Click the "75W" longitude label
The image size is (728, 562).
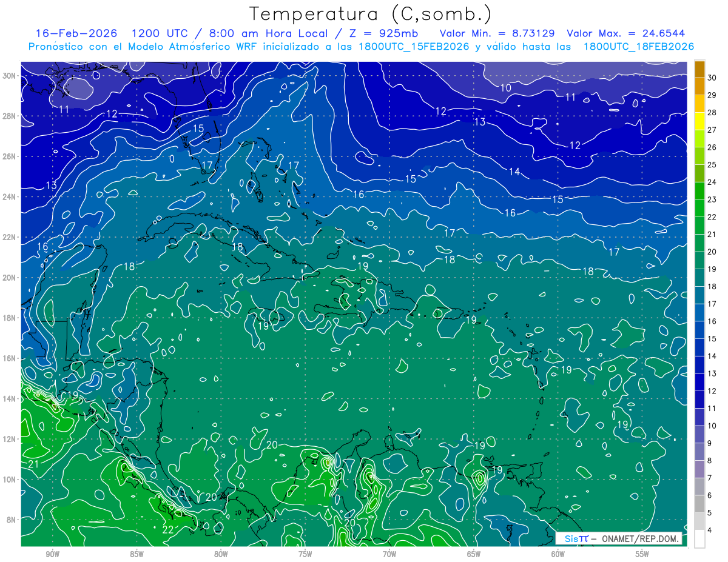click(x=305, y=554)
